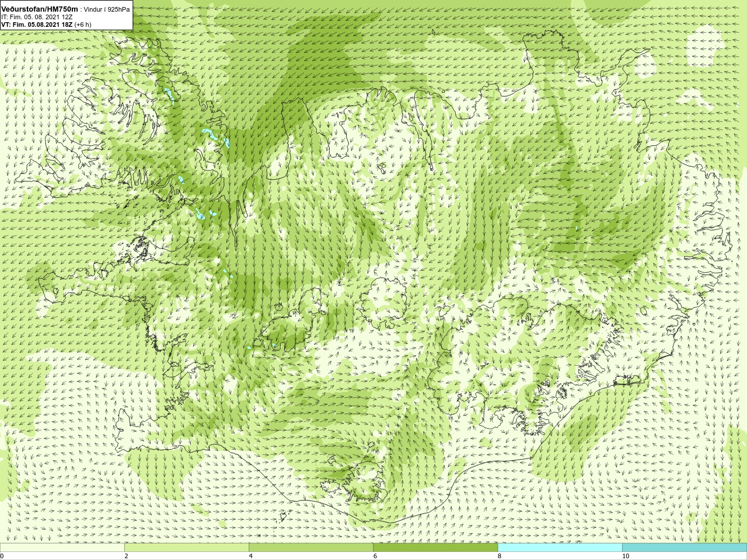Click the legend value '4'

point(251,556)
